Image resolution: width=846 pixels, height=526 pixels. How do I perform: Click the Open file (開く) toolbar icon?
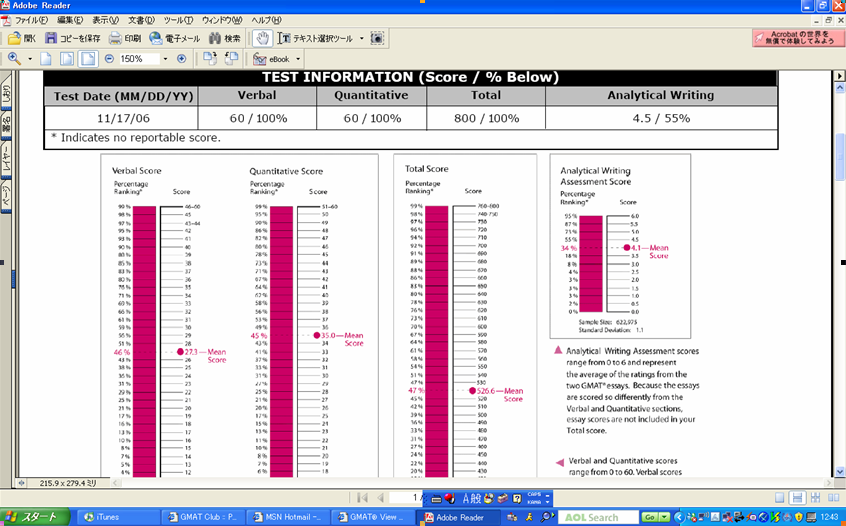pyautogui.click(x=21, y=38)
